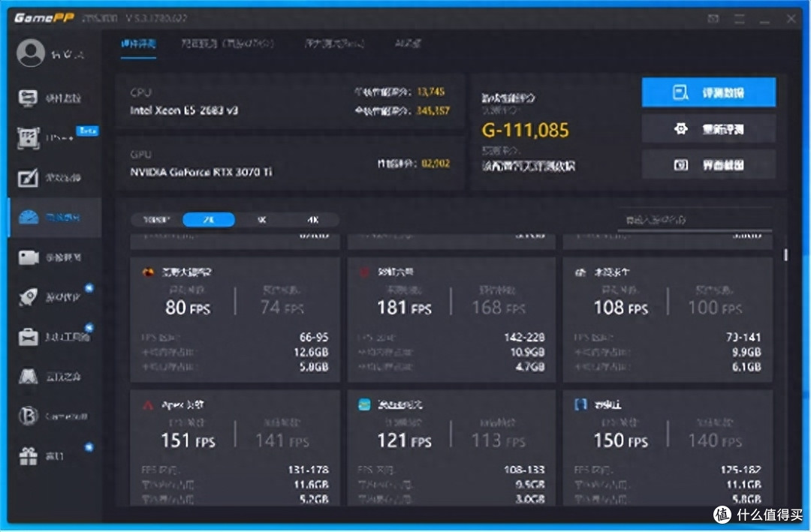Open the three-line menu icon in title bar
This screenshot has width=811, height=532.
[x=740, y=19]
